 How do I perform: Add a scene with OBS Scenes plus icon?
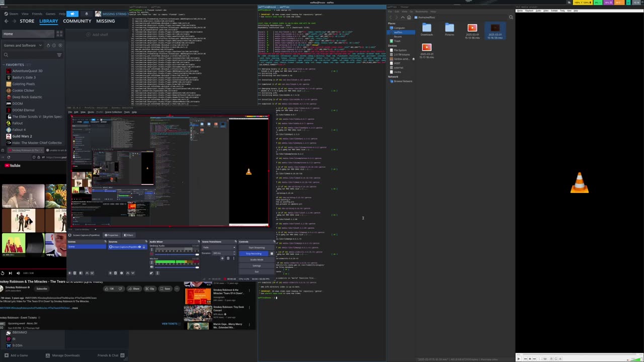pyautogui.click(x=69, y=273)
